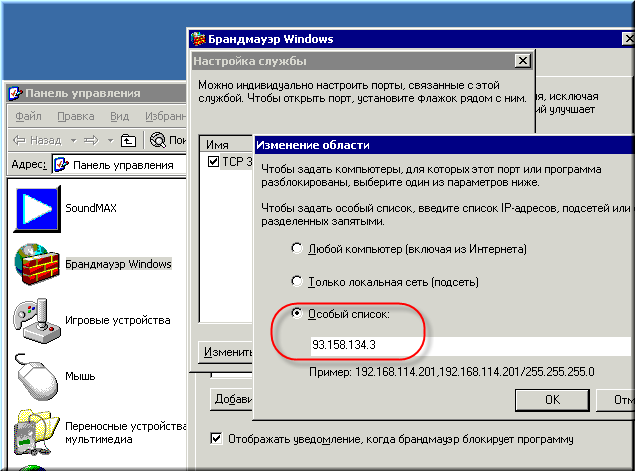
Task: Click the address bar Control Panel icon
Action: pyautogui.click(x=62, y=165)
